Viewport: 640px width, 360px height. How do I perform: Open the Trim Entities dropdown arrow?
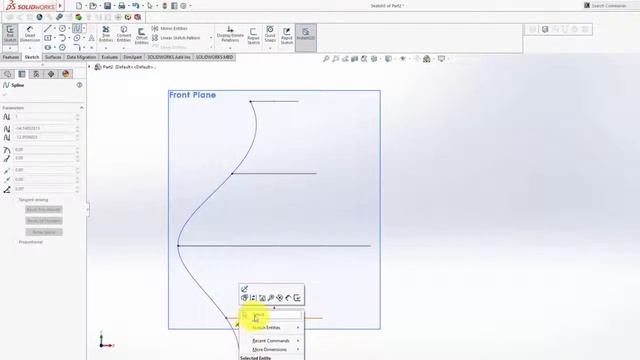point(106,48)
